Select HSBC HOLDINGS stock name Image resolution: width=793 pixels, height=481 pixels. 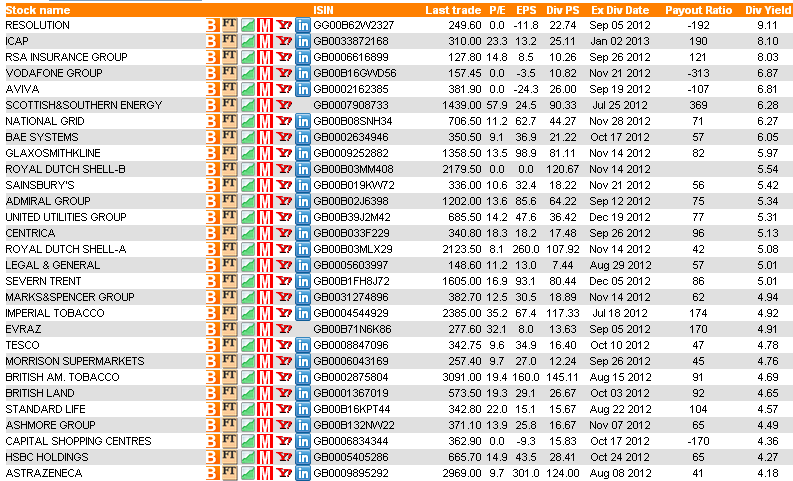(47, 457)
